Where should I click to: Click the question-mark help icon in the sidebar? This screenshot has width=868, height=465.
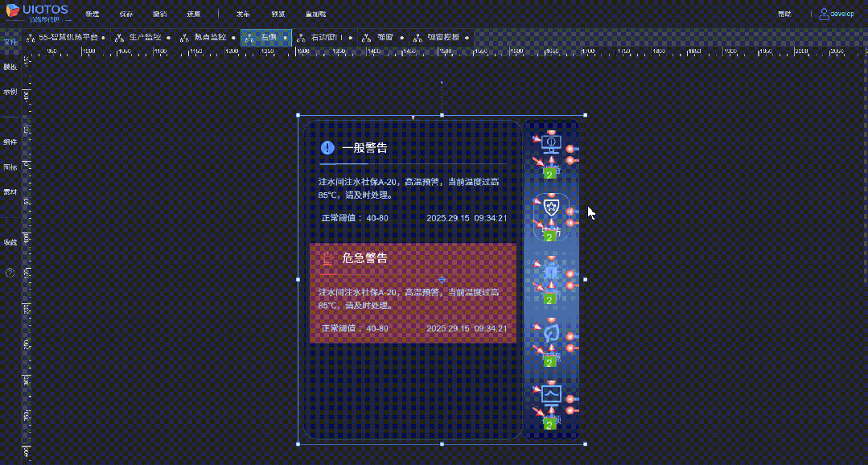pos(10,274)
